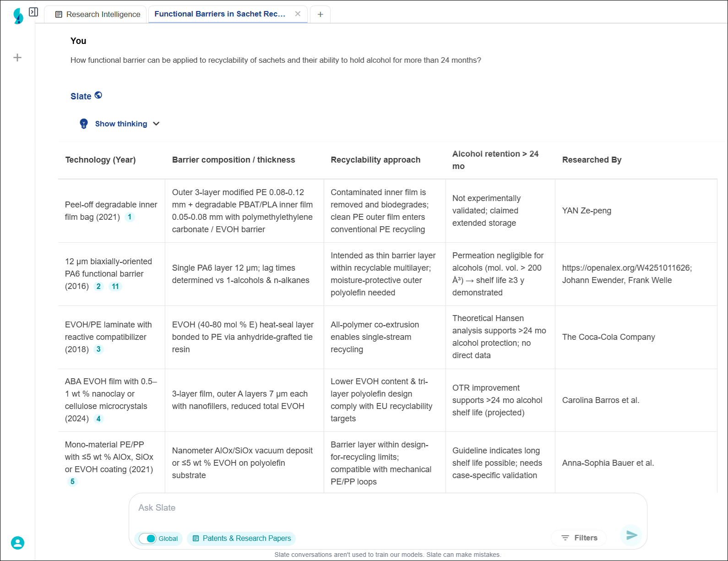Viewport: 728px width, 561px height.
Task: Open citation 11 for PA6 functional barrier
Action: 115,286
